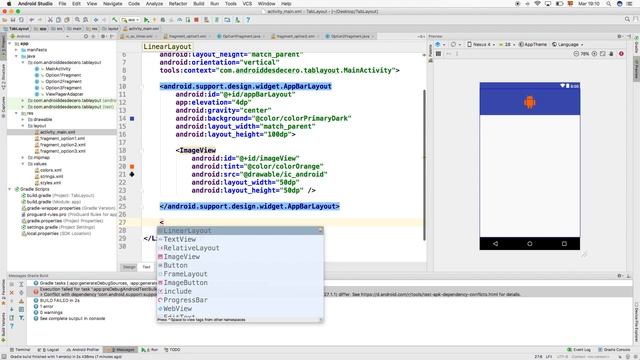Click the Undo arrow in toolbar
Screen dimensions: 640x360
(31, 20)
